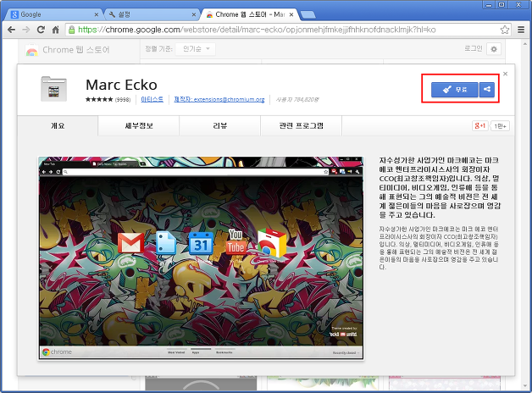Open the store settings gear
This screenshot has height=393, width=532.
[x=494, y=49]
